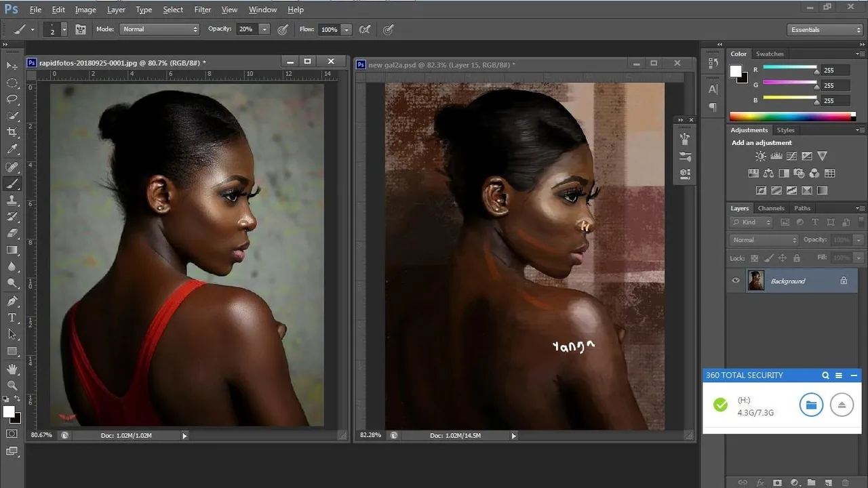Toggle lock layer position
Screen dimensions: 868x488
[783, 258]
